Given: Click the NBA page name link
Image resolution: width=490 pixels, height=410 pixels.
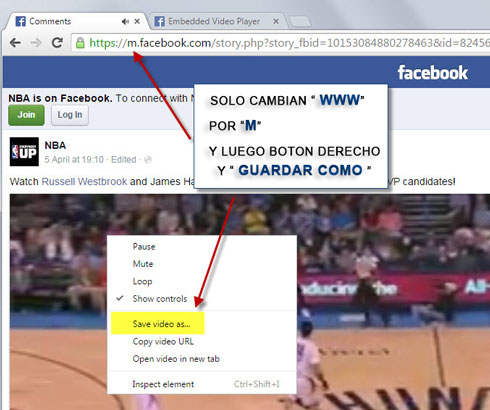Looking at the screenshot, I should pyautogui.click(x=55, y=145).
